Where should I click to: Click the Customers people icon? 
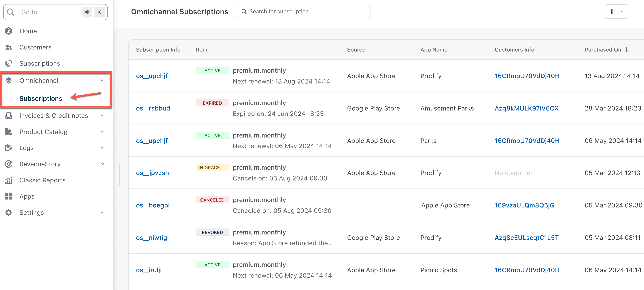point(9,47)
